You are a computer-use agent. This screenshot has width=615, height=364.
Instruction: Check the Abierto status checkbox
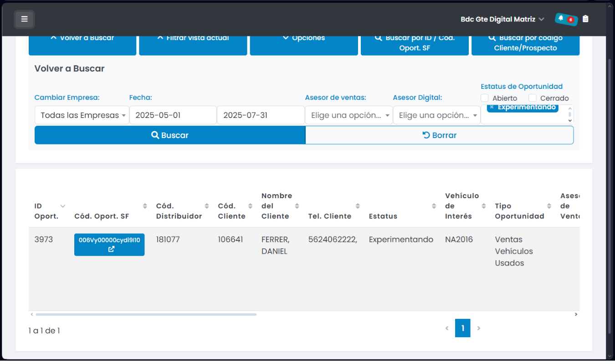point(485,98)
